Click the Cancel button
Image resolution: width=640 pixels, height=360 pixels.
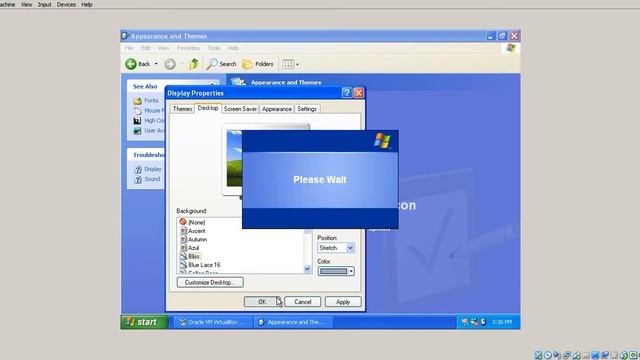[302, 302]
